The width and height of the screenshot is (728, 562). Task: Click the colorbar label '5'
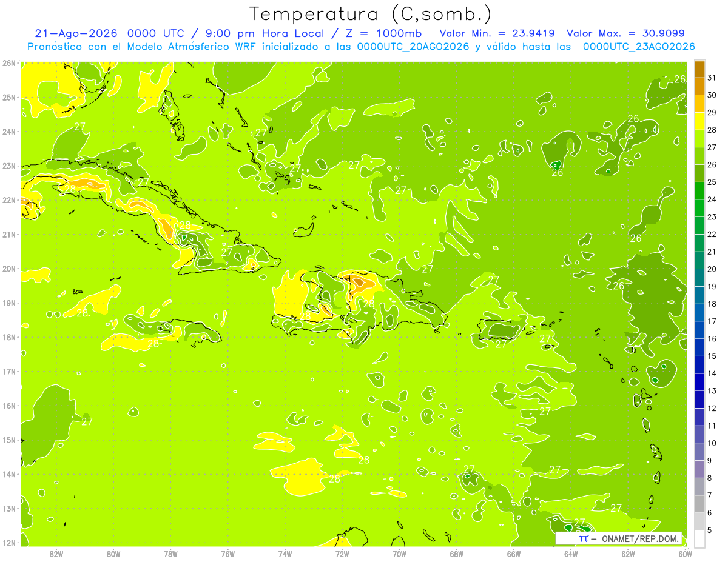coord(710,530)
